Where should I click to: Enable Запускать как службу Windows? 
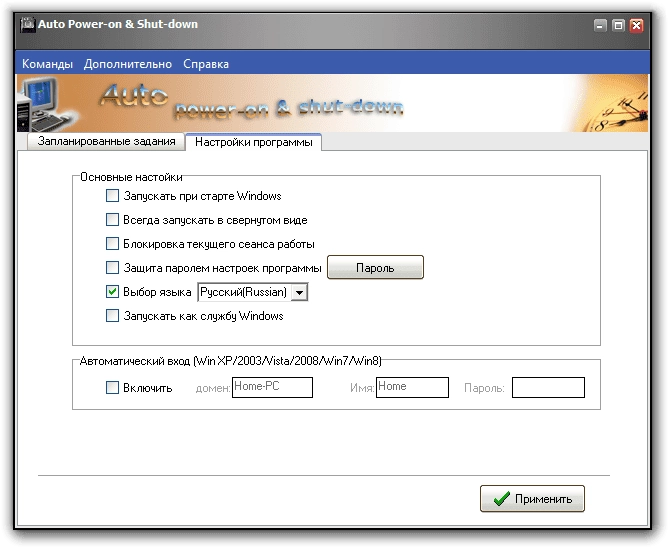[x=112, y=316]
